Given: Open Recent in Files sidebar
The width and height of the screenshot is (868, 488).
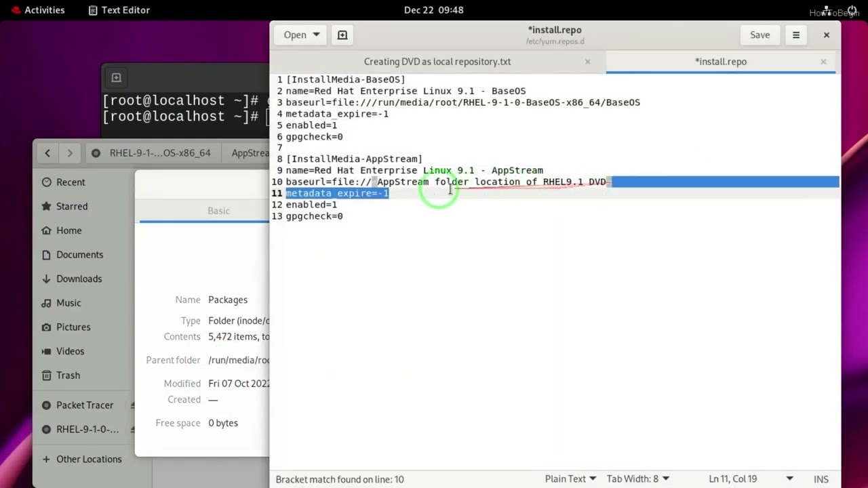Looking at the screenshot, I should (x=71, y=182).
